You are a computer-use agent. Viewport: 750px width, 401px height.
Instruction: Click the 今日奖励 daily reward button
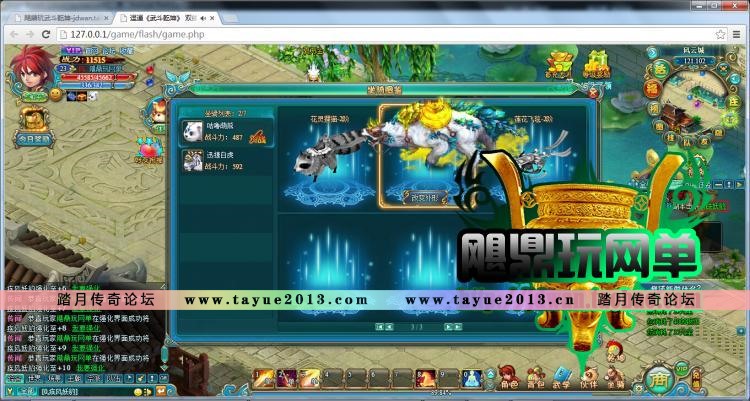click(34, 139)
